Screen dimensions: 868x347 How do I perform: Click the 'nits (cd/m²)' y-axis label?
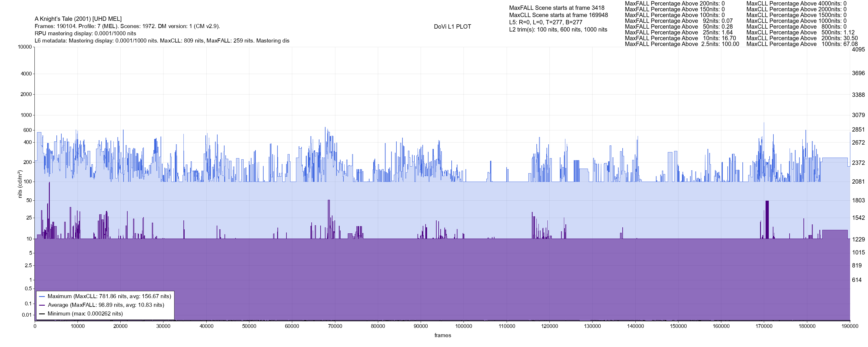coord(20,184)
